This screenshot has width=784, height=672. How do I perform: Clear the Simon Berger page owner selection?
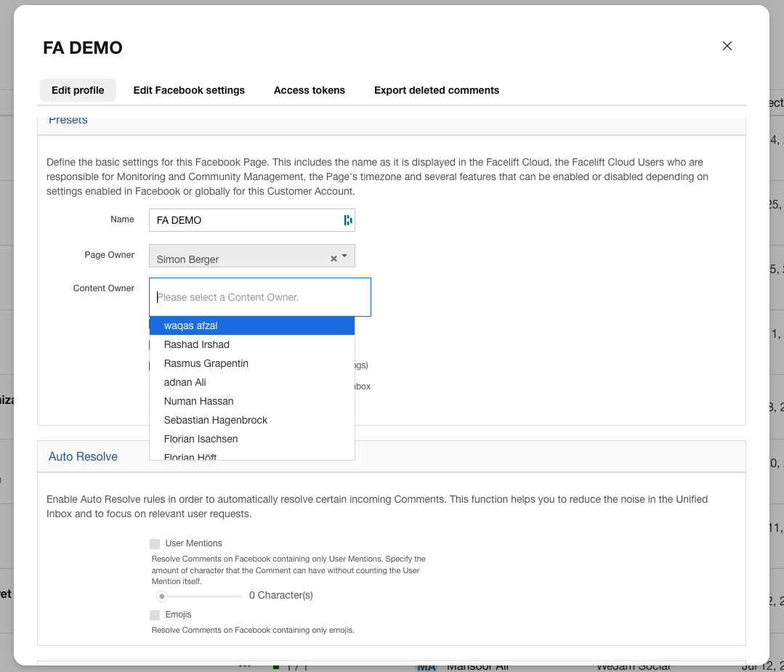click(334, 259)
